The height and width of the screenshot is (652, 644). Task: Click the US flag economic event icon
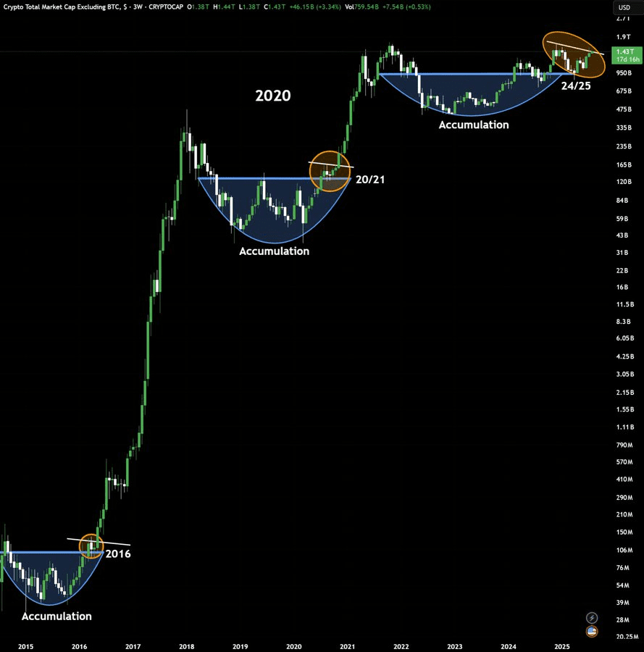coord(592,632)
